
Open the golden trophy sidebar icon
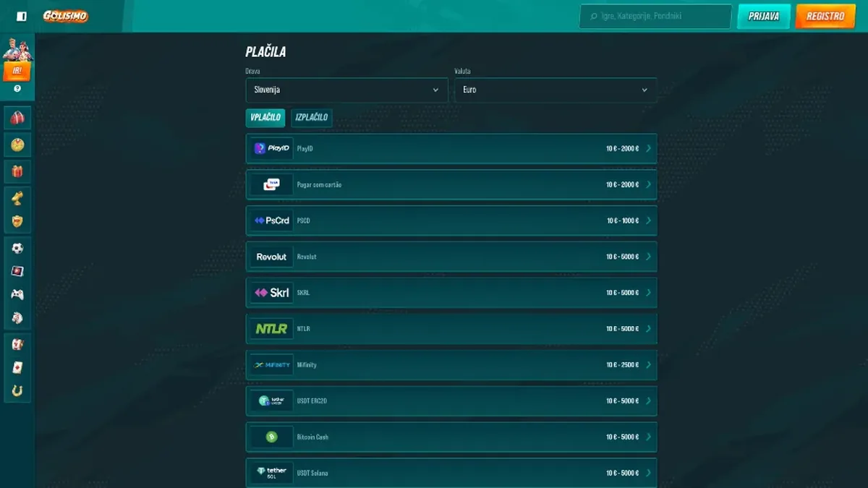point(17,197)
